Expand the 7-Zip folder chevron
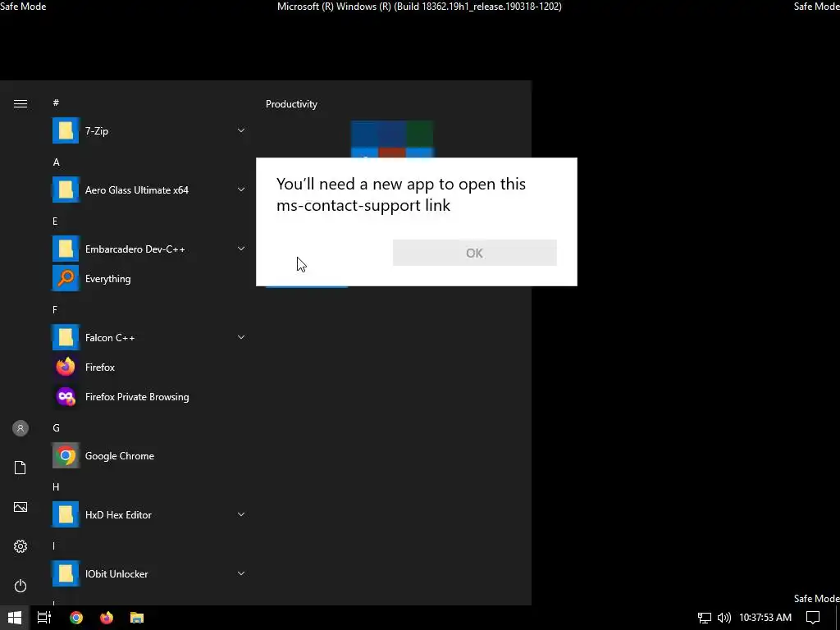The height and width of the screenshot is (630, 840). pos(241,130)
